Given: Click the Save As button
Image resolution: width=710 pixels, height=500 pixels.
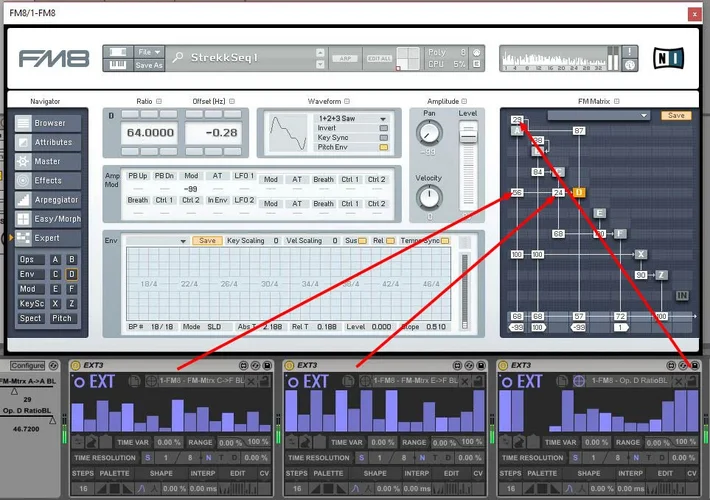Looking at the screenshot, I should coord(149,65).
